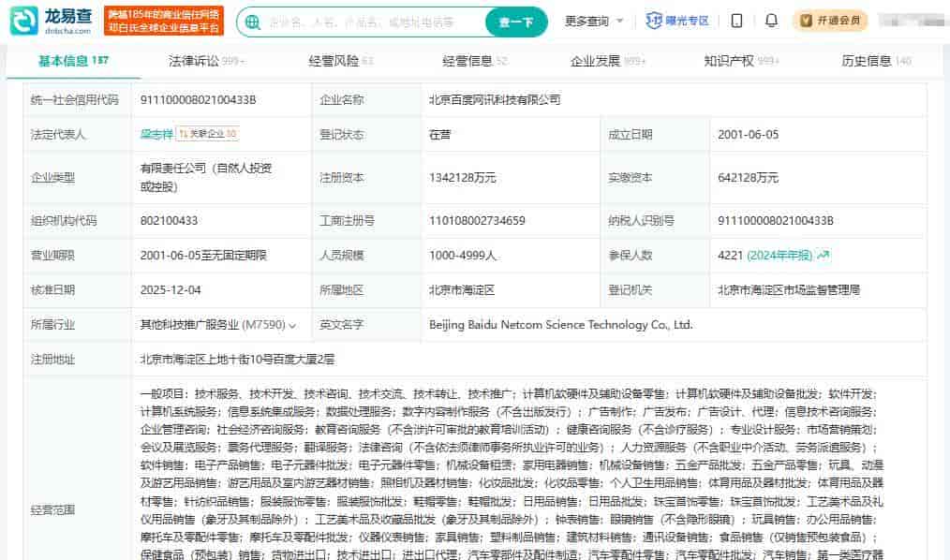Open the 企业发展 tab
The image size is (950, 560).
coord(608,61)
